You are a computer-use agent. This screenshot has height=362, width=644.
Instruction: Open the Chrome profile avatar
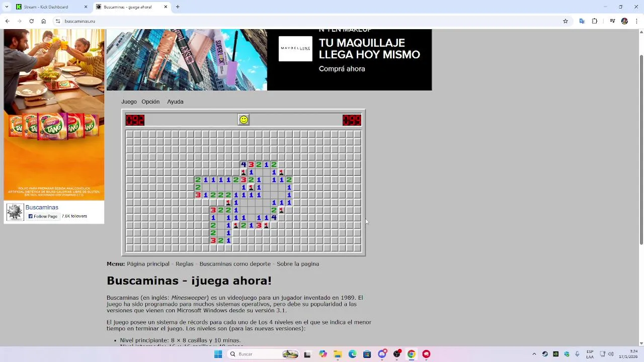pyautogui.click(x=624, y=21)
